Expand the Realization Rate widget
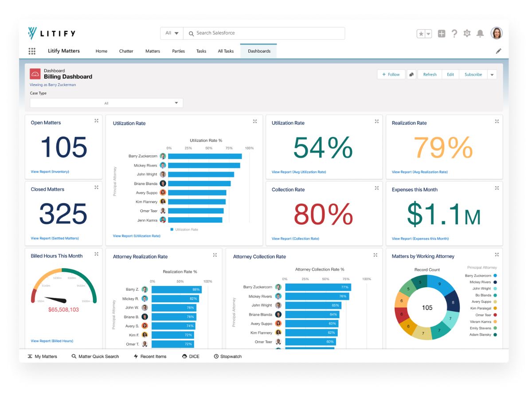Viewport: 532px width, 399px height. tap(497, 121)
